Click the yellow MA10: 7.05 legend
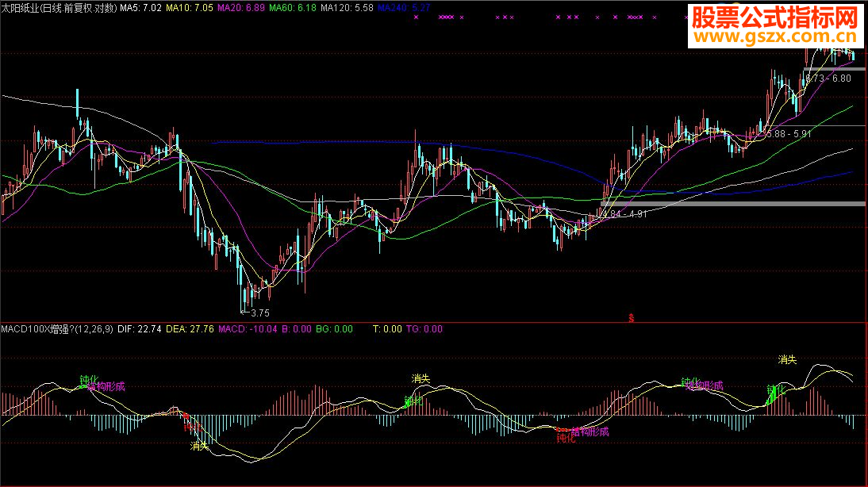The image size is (868, 487). coord(190,8)
